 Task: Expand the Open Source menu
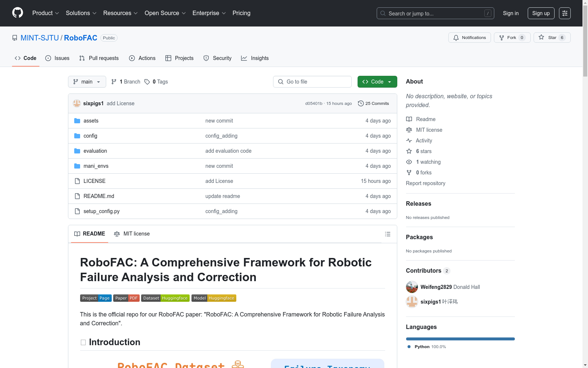tap(165, 13)
